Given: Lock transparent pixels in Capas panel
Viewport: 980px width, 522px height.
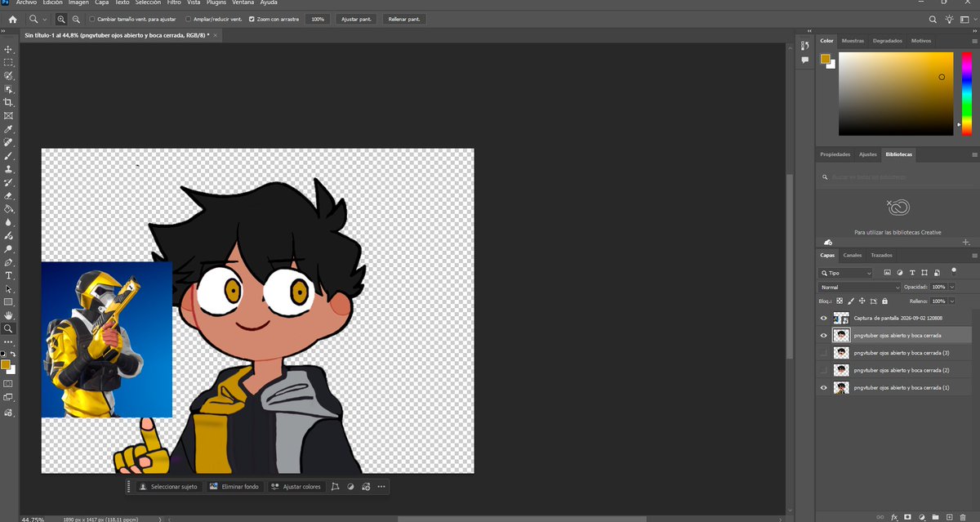Looking at the screenshot, I should tap(840, 301).
